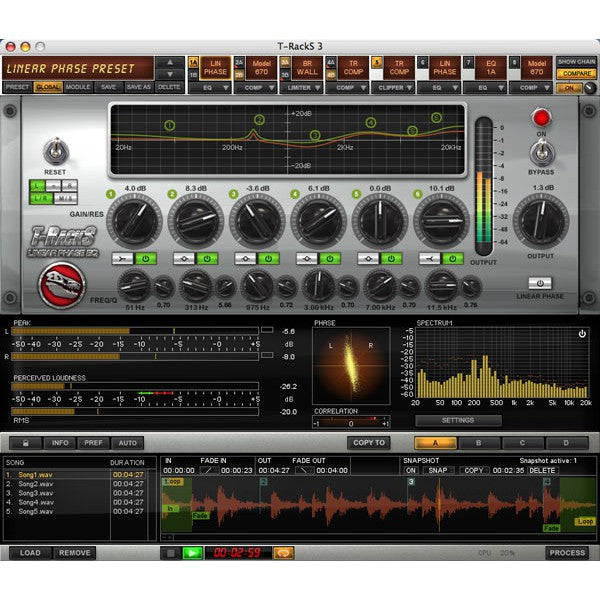Flip the BYPASS toggle switch

541,152
